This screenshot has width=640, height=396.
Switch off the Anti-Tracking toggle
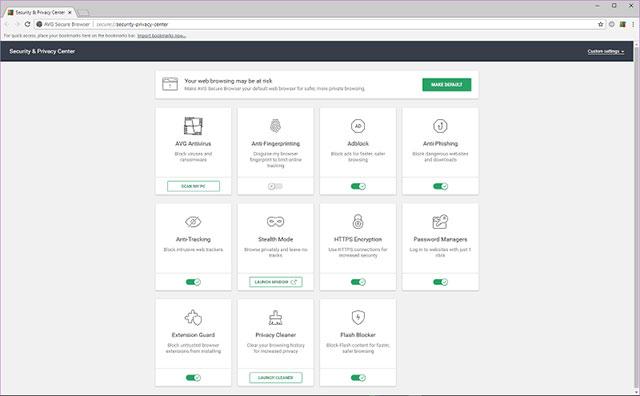(193, 282)
